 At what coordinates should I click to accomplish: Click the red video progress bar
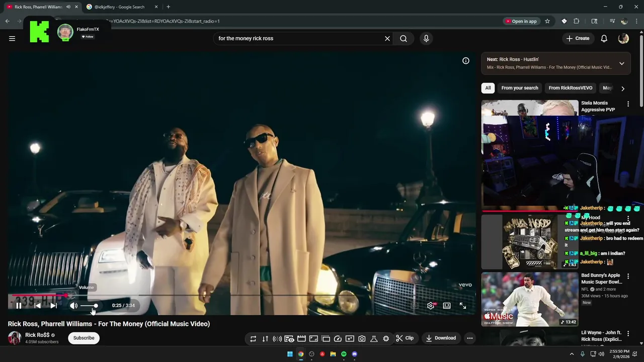(x=242, y=296)
